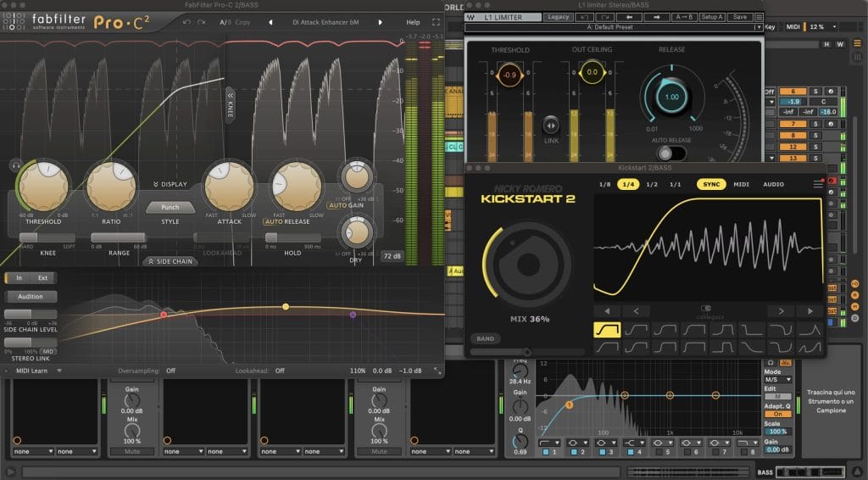Click EQ band 1 node on the curve
868x480 pixels.
[x=569, y=405]
